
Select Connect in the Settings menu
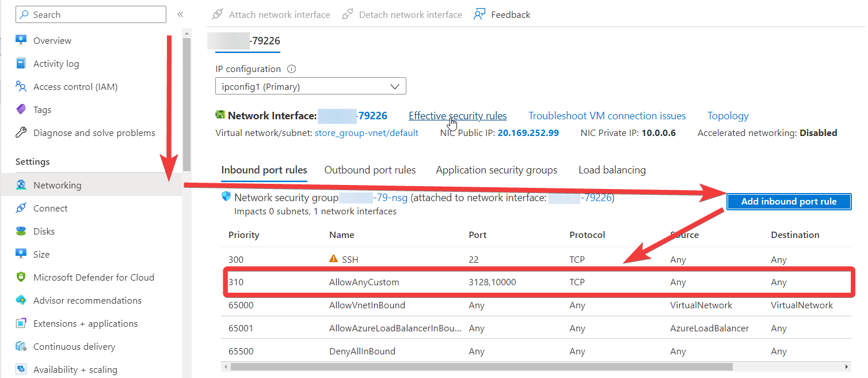[x=51, y=208]
